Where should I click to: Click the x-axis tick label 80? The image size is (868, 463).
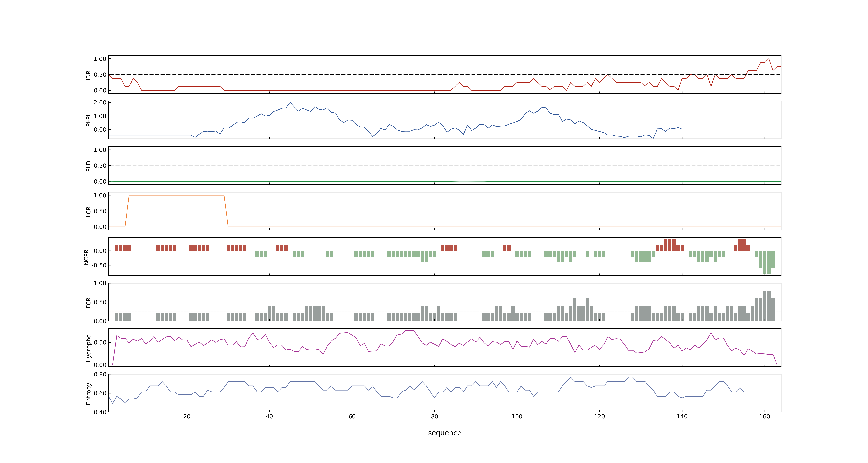tap(434, 416)
